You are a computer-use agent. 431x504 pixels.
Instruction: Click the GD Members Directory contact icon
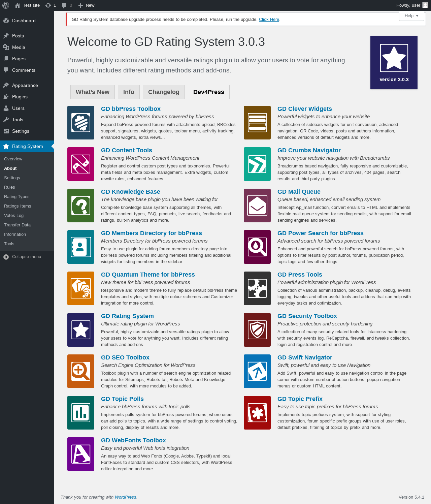point(81,247)
